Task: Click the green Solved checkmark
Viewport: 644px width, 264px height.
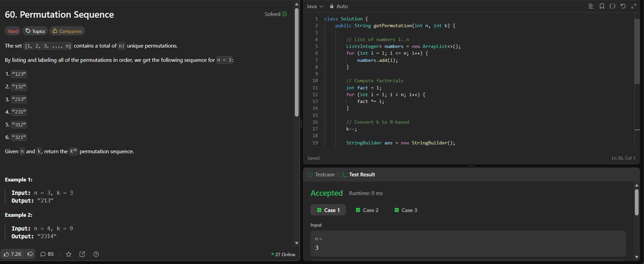Action: coord(284,14)
